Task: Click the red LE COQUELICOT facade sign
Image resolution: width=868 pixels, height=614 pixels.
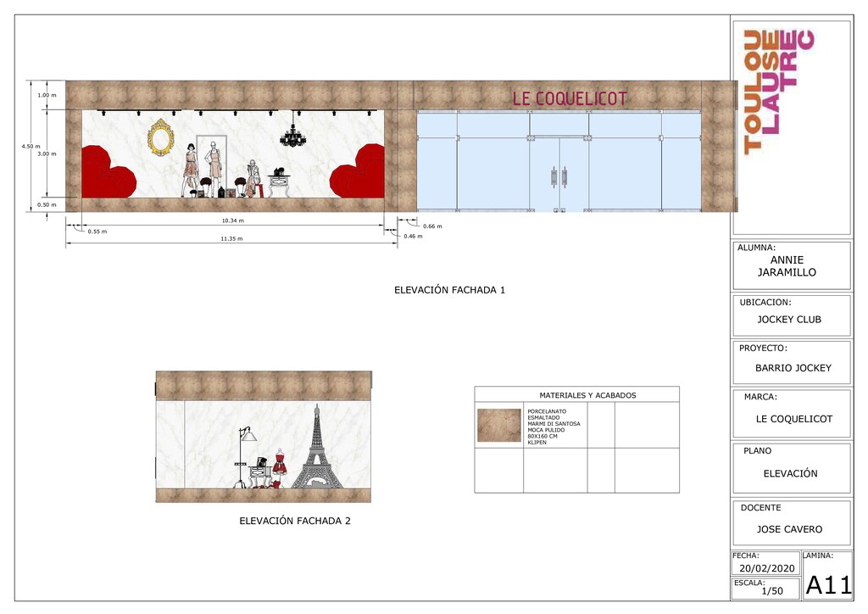Action: pos(570,98)
